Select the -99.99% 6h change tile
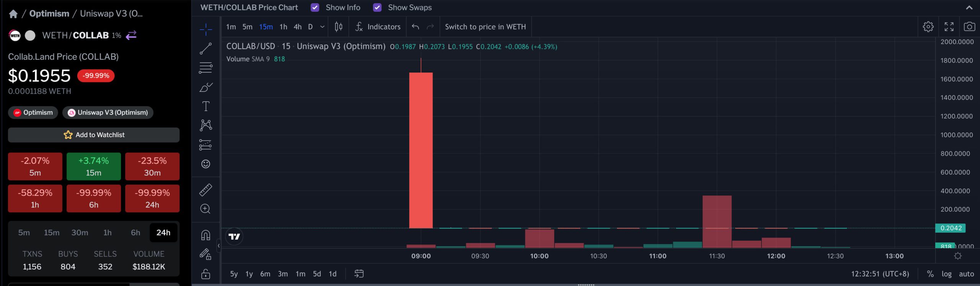This screenshot has width=980, height=286. [x=94, y=199]
